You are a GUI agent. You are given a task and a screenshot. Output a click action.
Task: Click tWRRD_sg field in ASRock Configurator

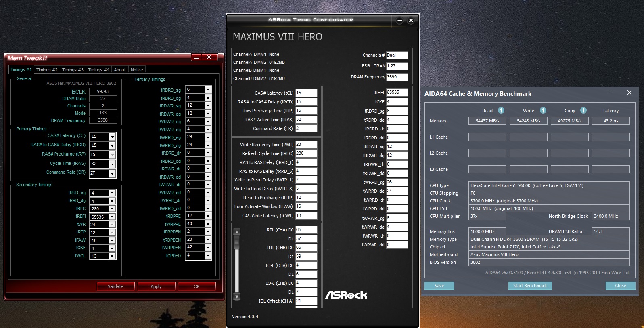pos(397,182)
